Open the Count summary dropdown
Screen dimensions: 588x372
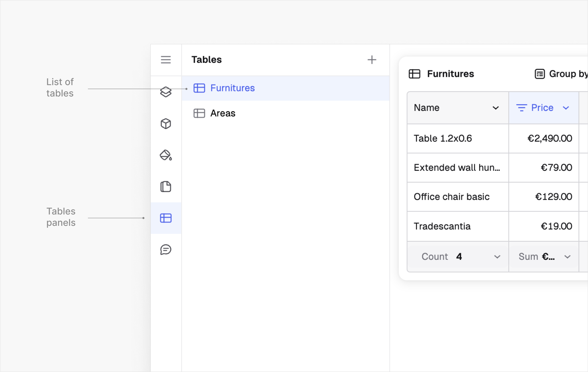coord(458,257)
